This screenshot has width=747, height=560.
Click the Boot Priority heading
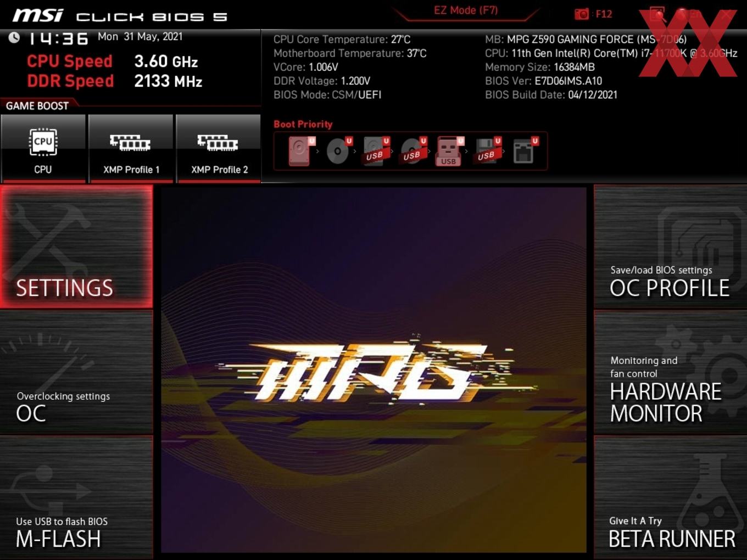[x=303, y=124]
